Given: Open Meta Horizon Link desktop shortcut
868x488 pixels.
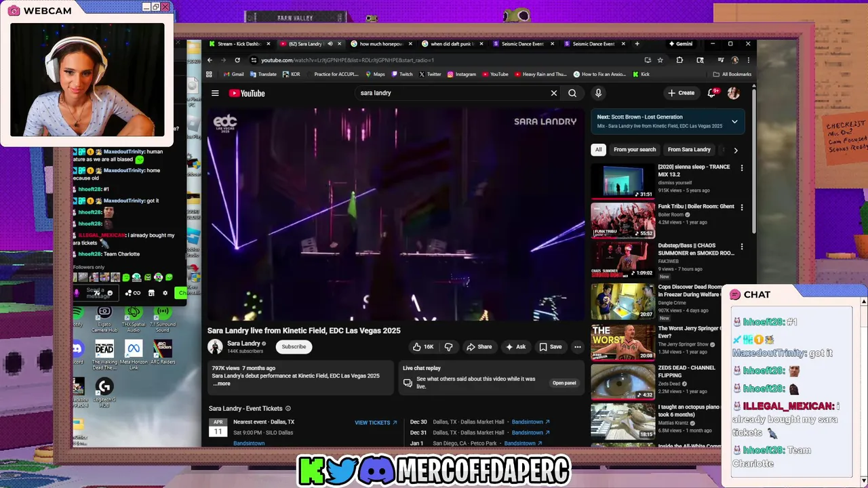Looking at the screenshot, I should [134, 354].
